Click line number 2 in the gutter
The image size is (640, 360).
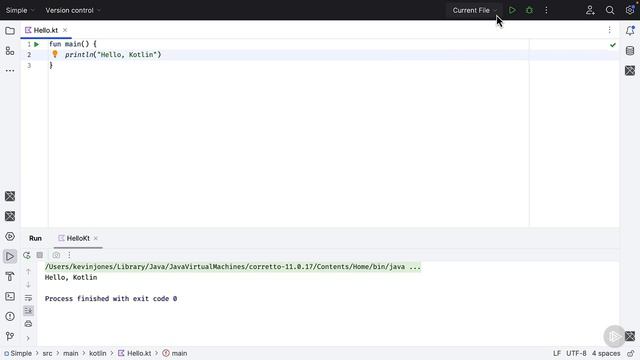pos(29,55)
